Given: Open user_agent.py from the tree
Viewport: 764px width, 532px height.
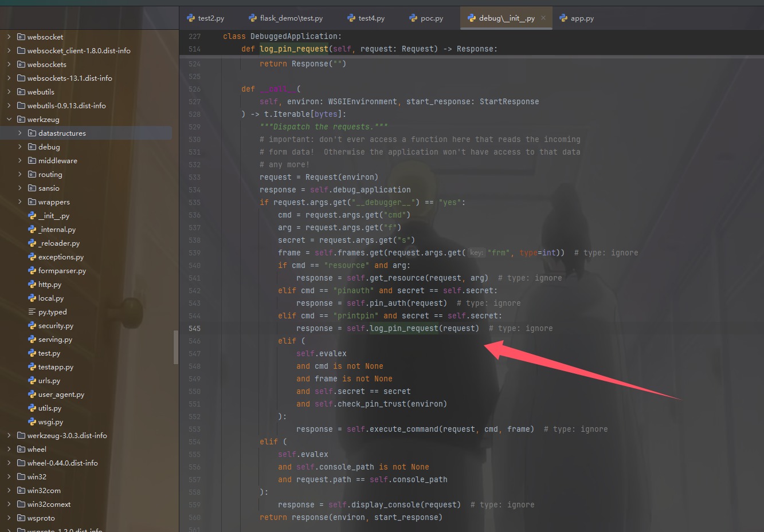Looking at the screenshot, I should 61,395.
